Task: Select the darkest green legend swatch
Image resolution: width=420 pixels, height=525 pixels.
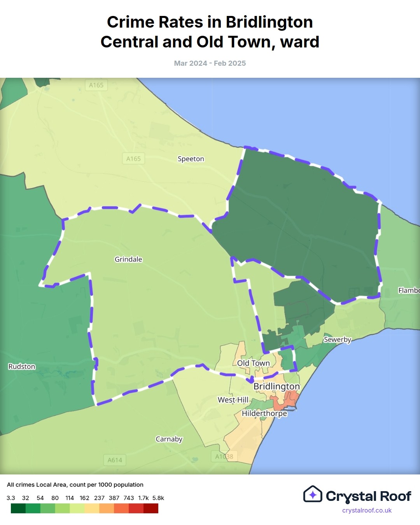Action: coord(18,508)
